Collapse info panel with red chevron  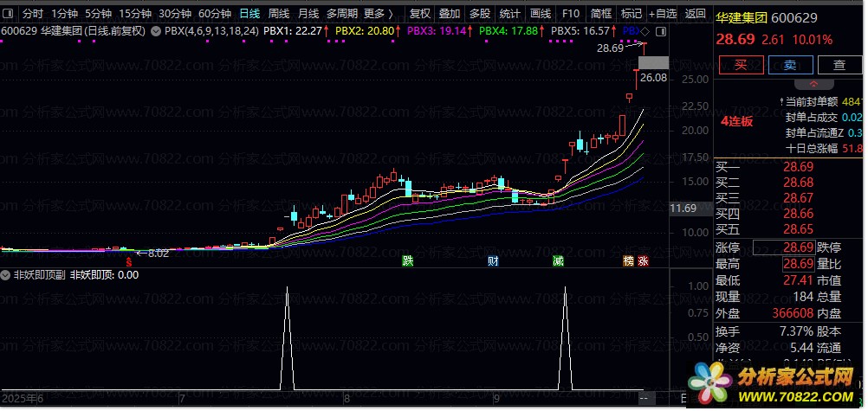tap(813, 84)
